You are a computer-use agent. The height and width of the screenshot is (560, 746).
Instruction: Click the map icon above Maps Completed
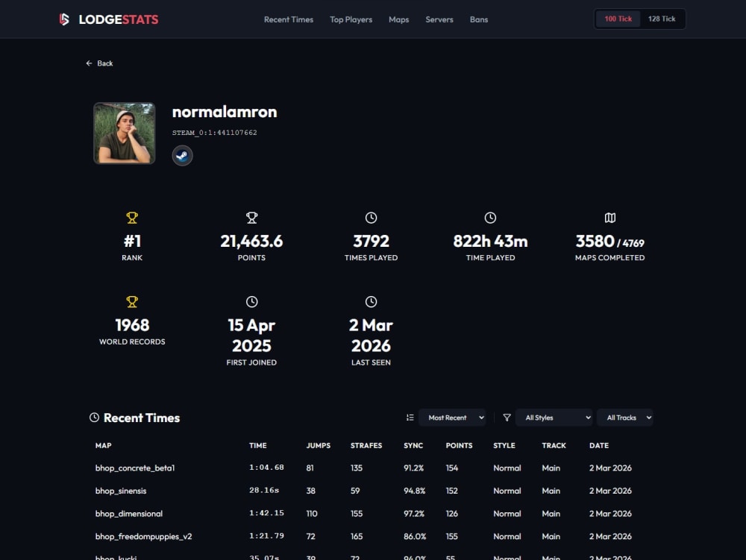coord(610,218)
